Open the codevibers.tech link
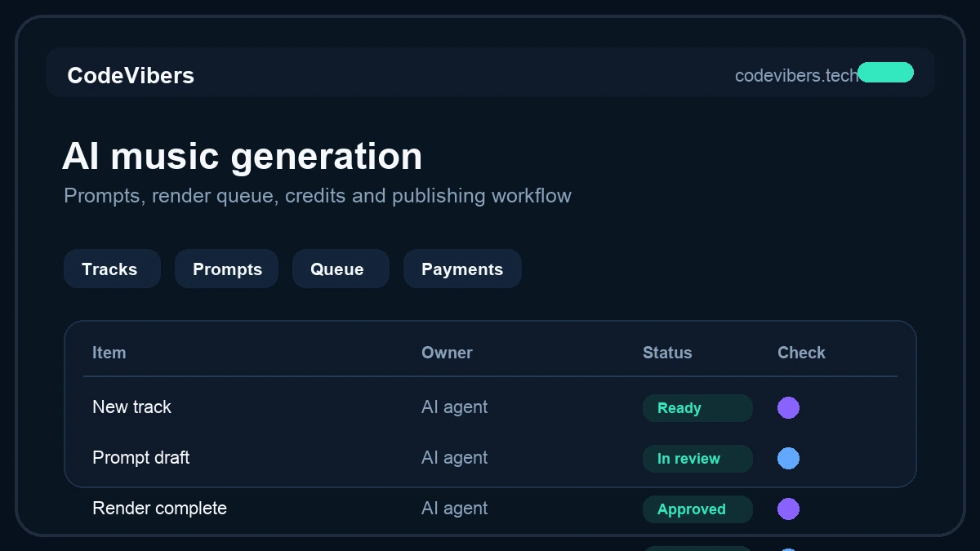980x551 pixels. click(x=796, y=75)
